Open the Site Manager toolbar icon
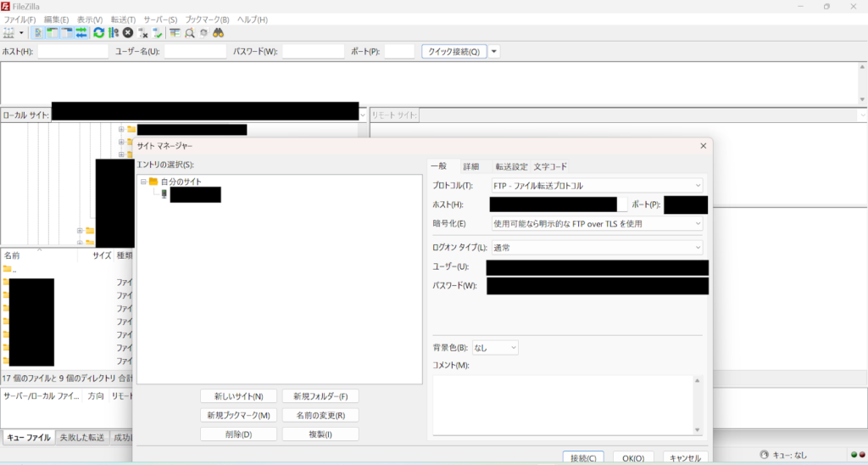This screenshot has width=868, height=465. click(9, 32)
